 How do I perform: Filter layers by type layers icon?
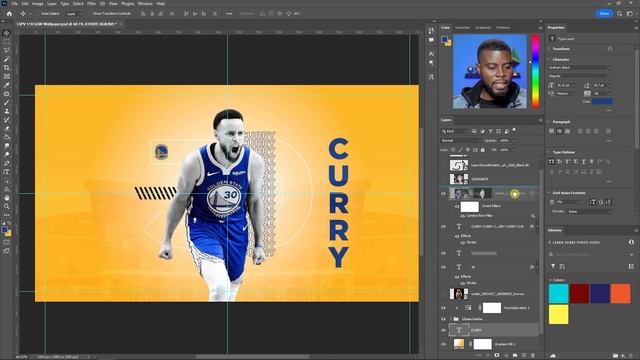coord(491,131)
